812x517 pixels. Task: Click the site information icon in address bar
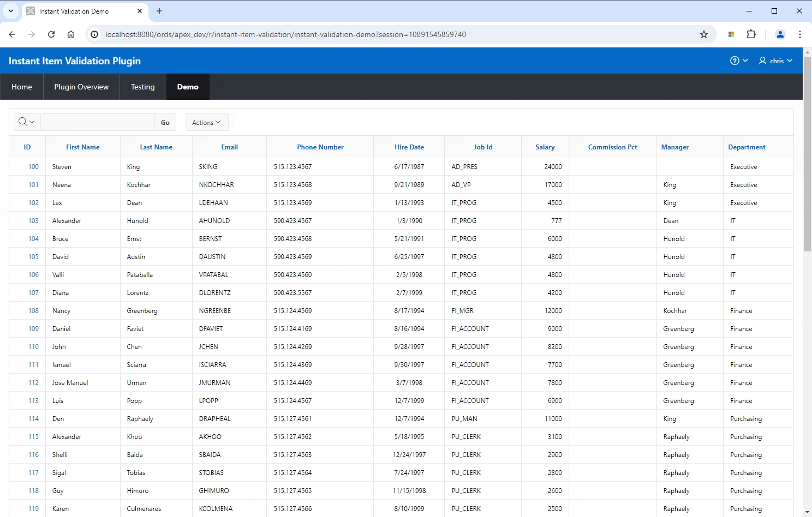94,34
